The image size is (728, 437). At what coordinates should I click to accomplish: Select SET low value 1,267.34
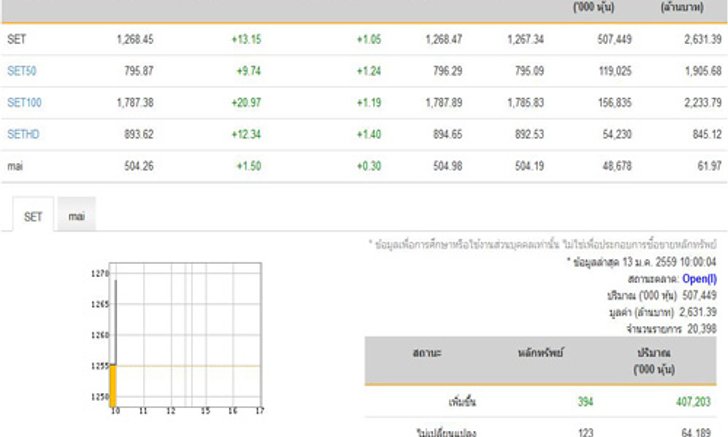[x=525, y=39]
